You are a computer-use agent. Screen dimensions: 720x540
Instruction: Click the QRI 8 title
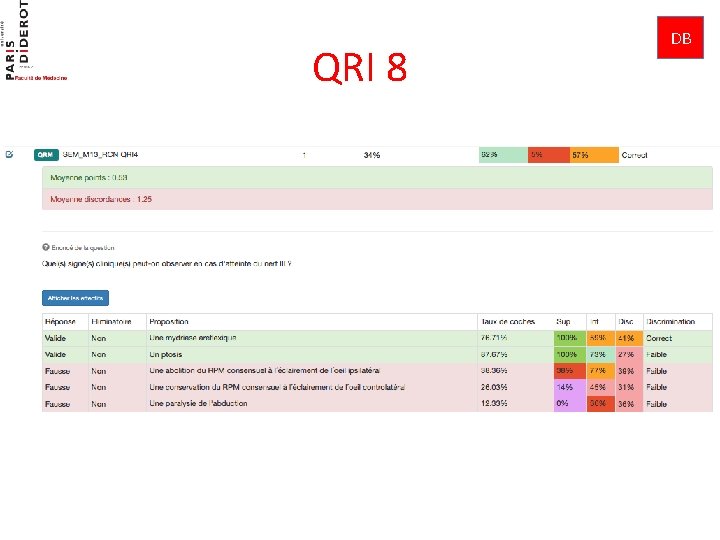360,67
